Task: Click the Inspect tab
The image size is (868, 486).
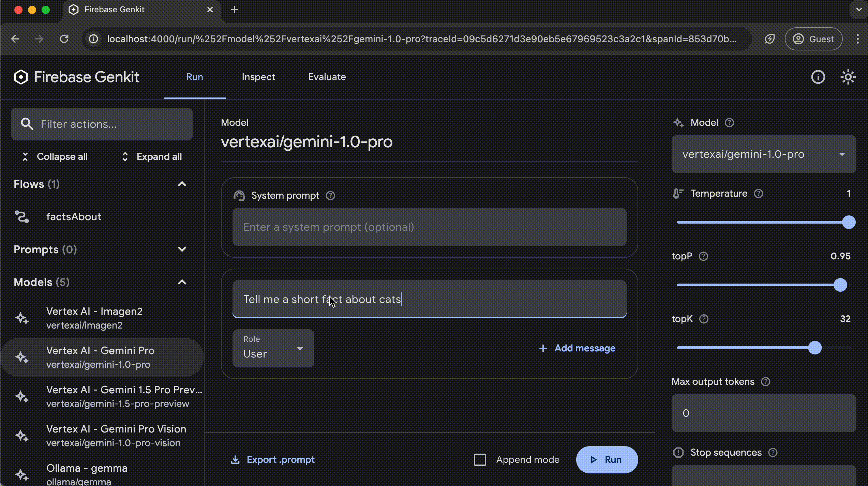Action: [x=258, y=76]
